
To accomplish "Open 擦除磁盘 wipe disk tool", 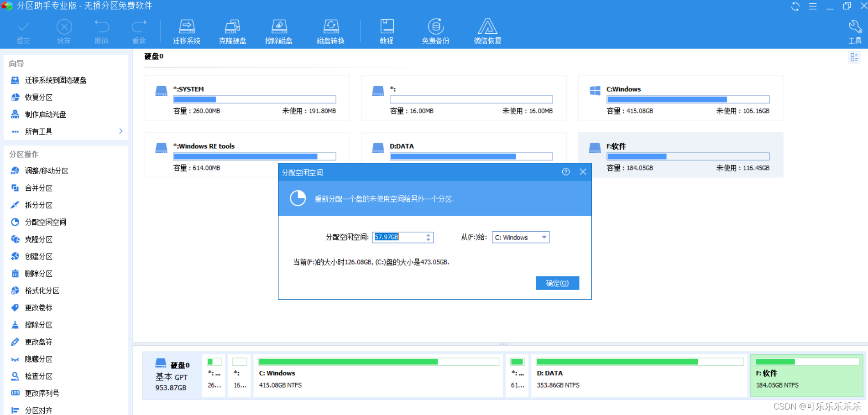I will coord(279,32).
